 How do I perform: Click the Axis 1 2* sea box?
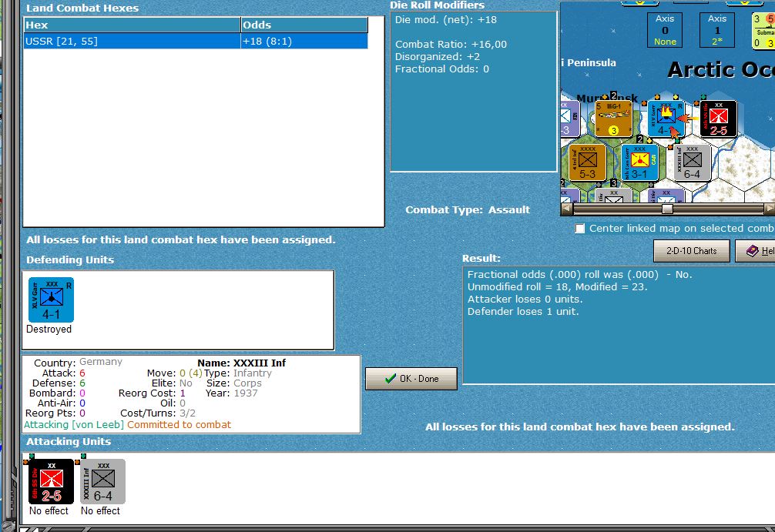(x=717, y=30)
